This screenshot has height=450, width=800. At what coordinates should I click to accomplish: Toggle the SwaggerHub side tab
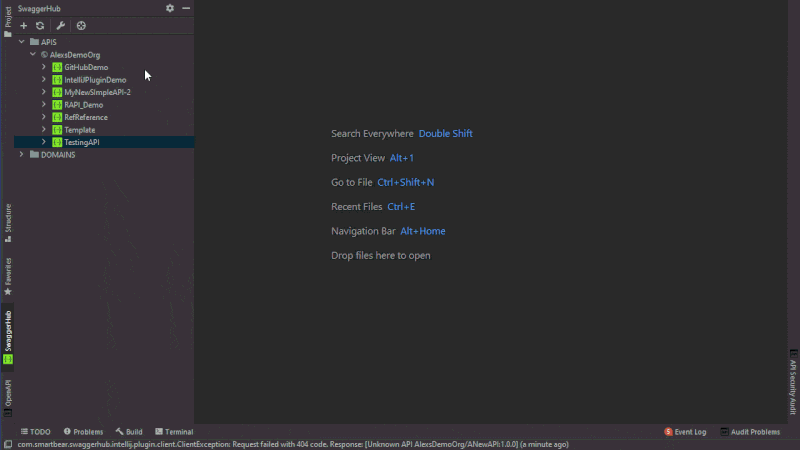tap(8, 337)
